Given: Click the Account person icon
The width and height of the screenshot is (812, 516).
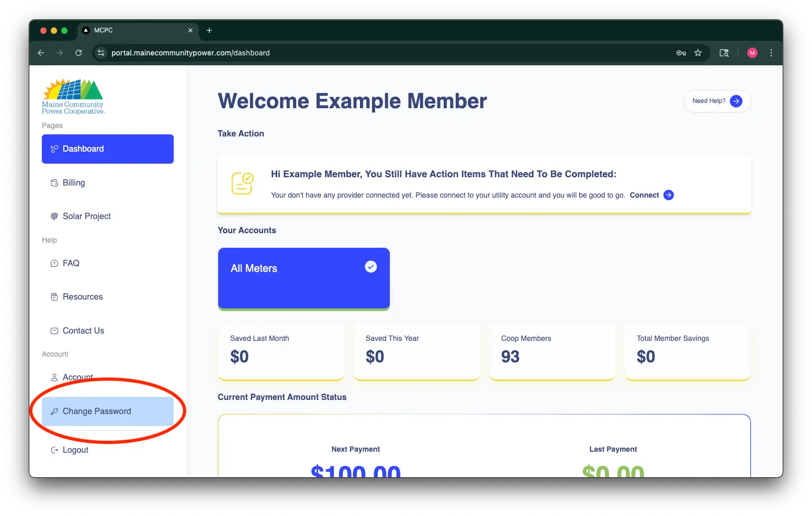Looking at the screenshot, I should (x=54, y=377).
